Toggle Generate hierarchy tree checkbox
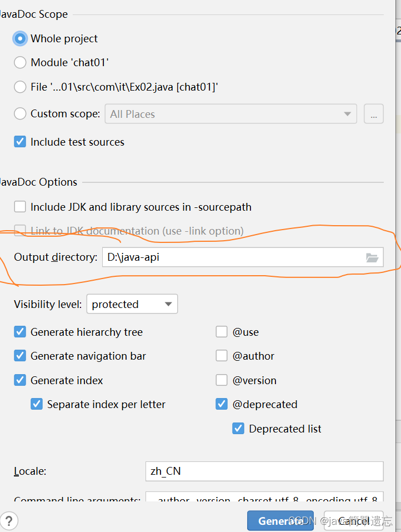The image size is (401, 532). (20, 332)
